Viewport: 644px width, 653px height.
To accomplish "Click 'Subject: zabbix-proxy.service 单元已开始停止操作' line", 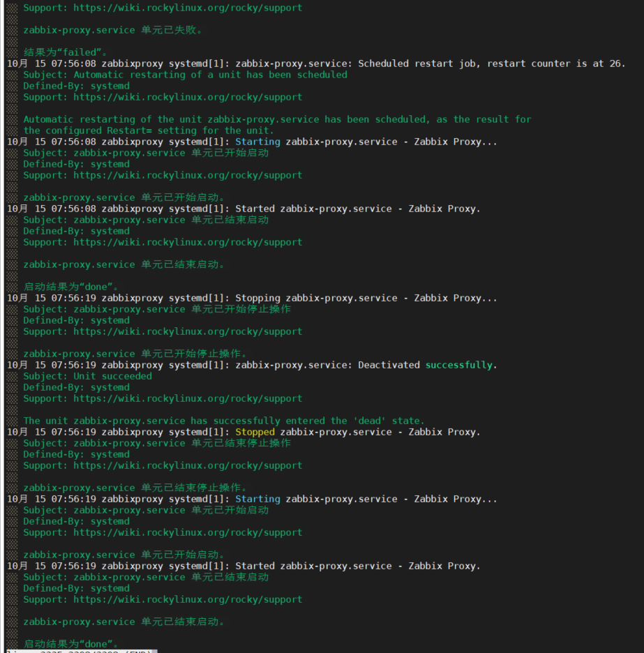I will click(157, 310).
